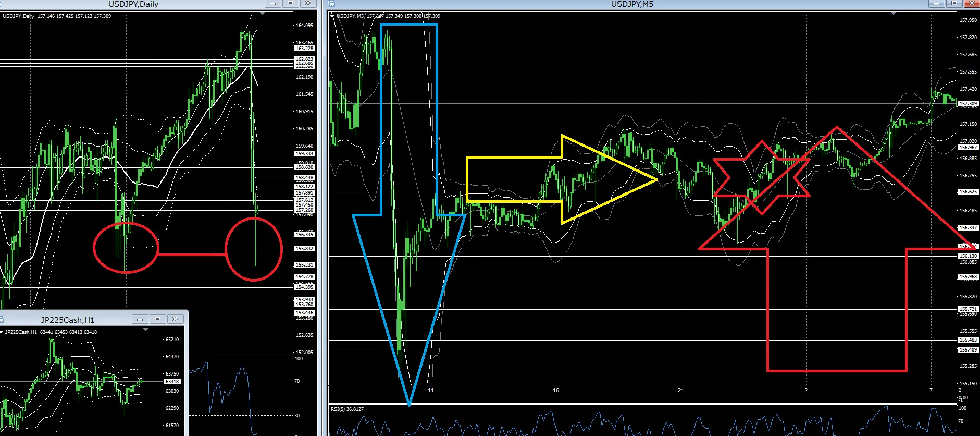
Task: Close the JP225Cash,H1 chart window
Action: (x=176, y=319)
